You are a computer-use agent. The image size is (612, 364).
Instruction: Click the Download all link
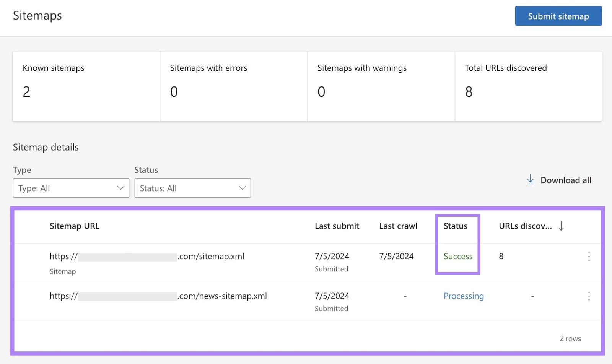[x=566, y=180]
